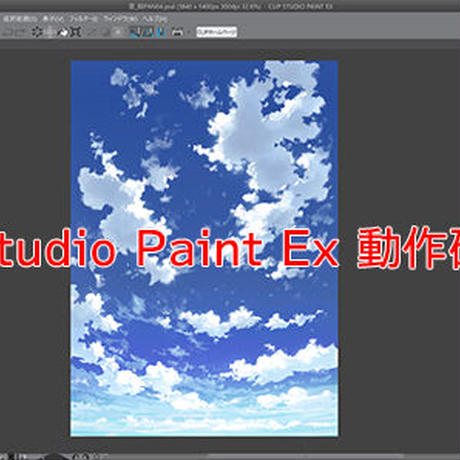The width and height of the screenshot is (460, 460).
Task: Open the フィルター (Filter) menu
Action: click(83, 19)
